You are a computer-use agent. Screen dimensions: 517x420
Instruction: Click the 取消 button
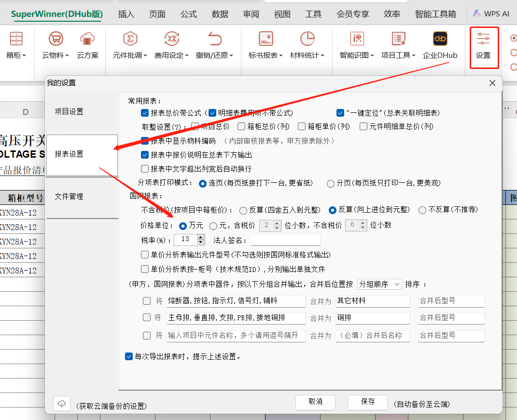(316, 402)
